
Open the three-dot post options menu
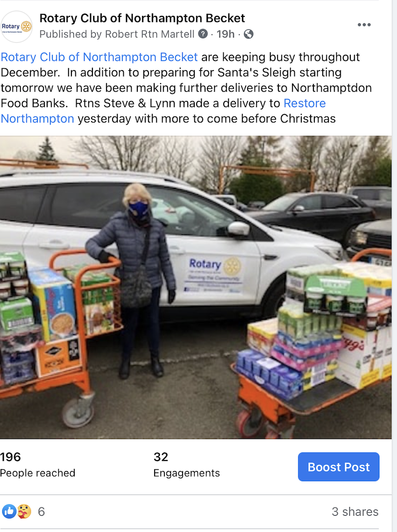[x=364, y=25]
